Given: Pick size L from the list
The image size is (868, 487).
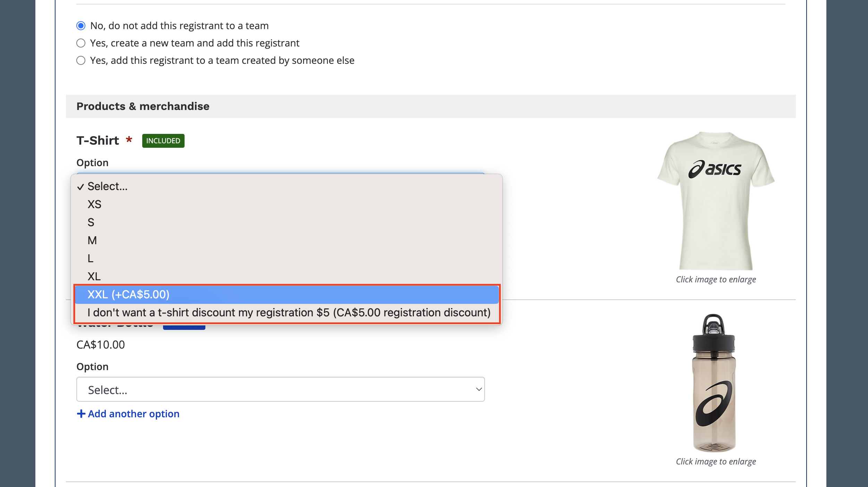Looking at the screenshot, I should [91, 258].
